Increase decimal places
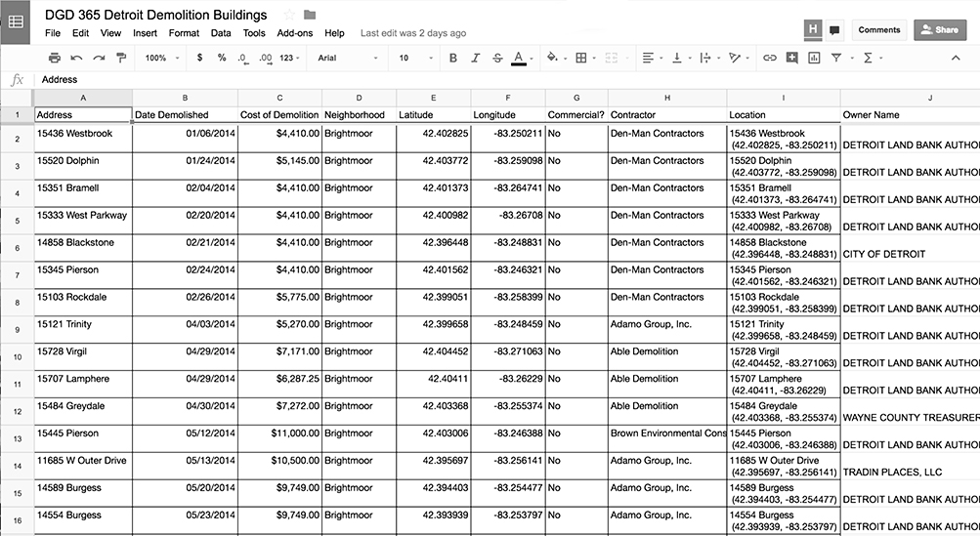Image resolution: width=980 pixels, height=536 pixels. point(266,58)
